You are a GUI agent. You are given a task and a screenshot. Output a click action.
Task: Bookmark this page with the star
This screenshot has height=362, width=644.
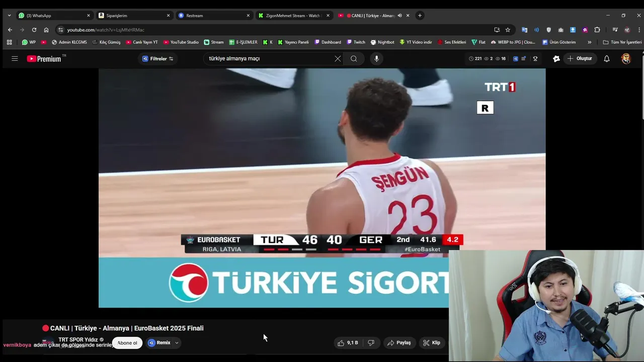pyautogui.click(x=508, y=30)
